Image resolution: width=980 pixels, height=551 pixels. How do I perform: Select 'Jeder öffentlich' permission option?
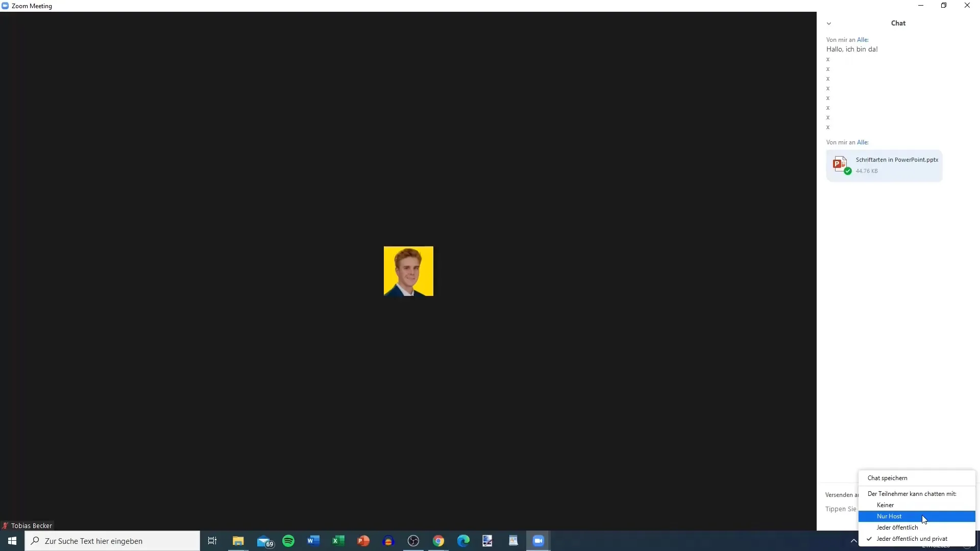coord(898,528)
